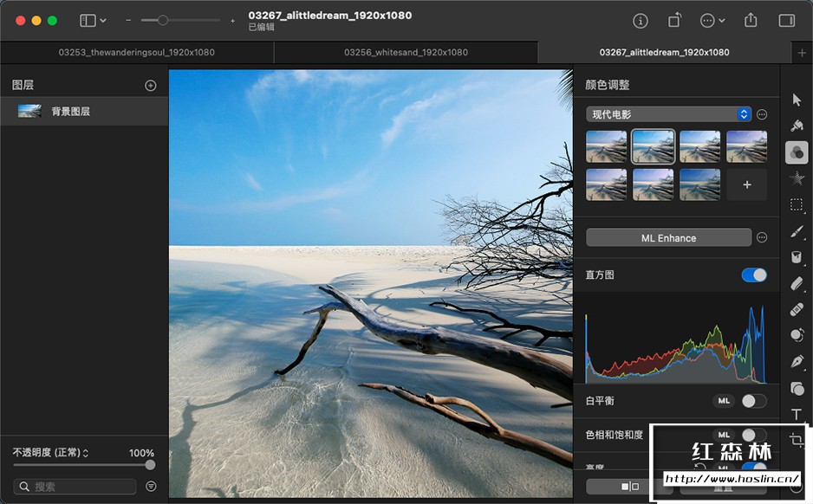This screenshot has width=813, height=504.
Task: Select the 背景图层 layer thumbnail
Action: coord(29,111)
